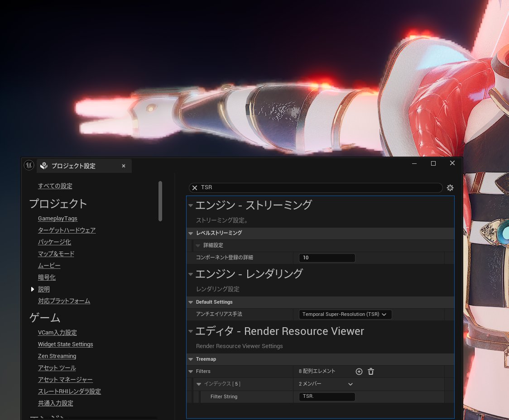Click the ストリーミング設定。 description text
Image resolution: width=509 pixels, height=420 pixels.
coord(222,220)
